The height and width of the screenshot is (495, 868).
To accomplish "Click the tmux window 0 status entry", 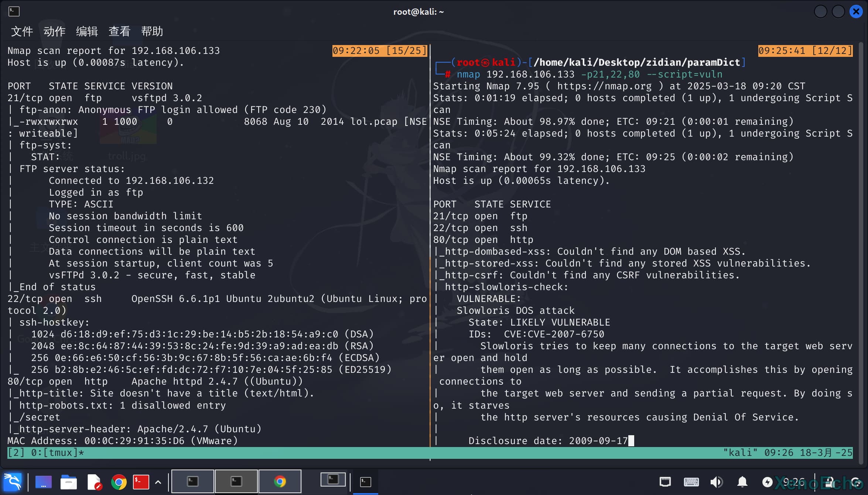I will pyautogui.click(x=57, y=453).
